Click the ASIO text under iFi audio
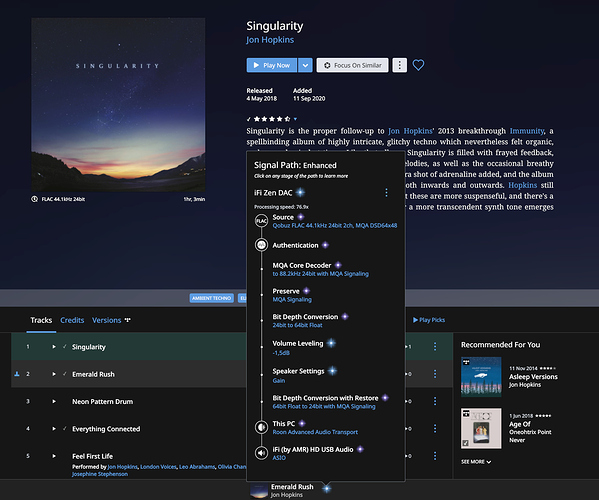The image size is (599, 500). tap(279, 458)
